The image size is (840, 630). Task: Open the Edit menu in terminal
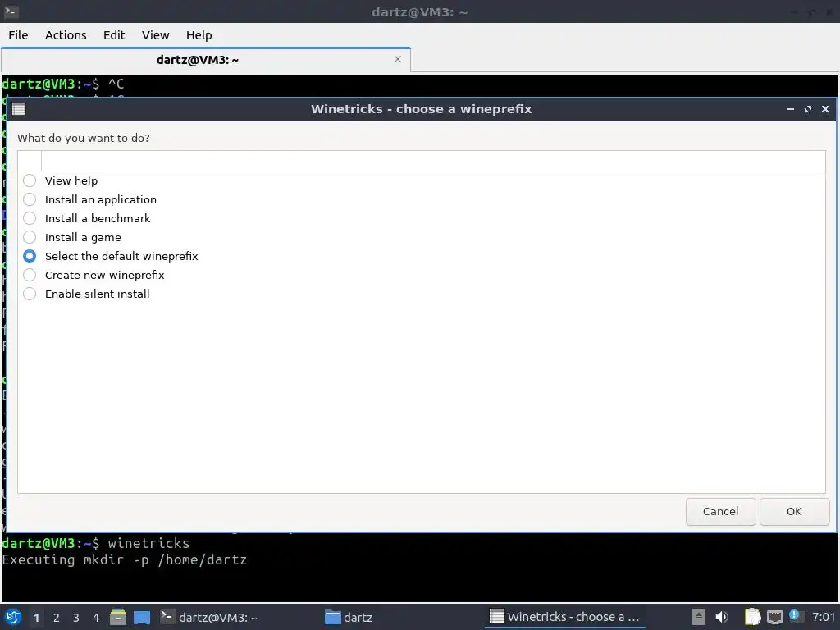114,35
